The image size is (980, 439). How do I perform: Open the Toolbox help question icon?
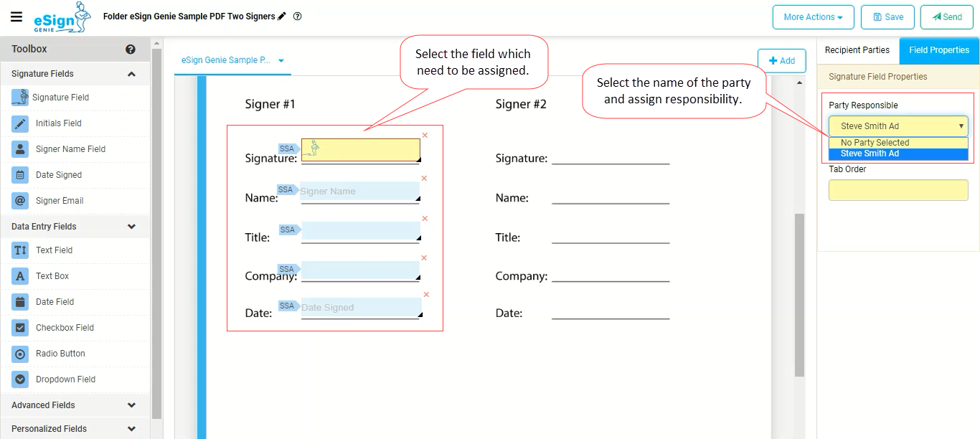coord(131,49)
